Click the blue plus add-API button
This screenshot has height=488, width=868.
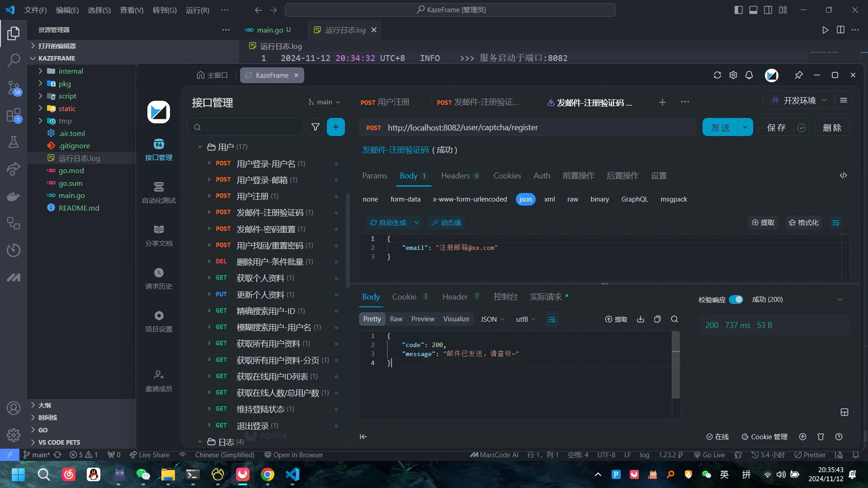point(335,127)
